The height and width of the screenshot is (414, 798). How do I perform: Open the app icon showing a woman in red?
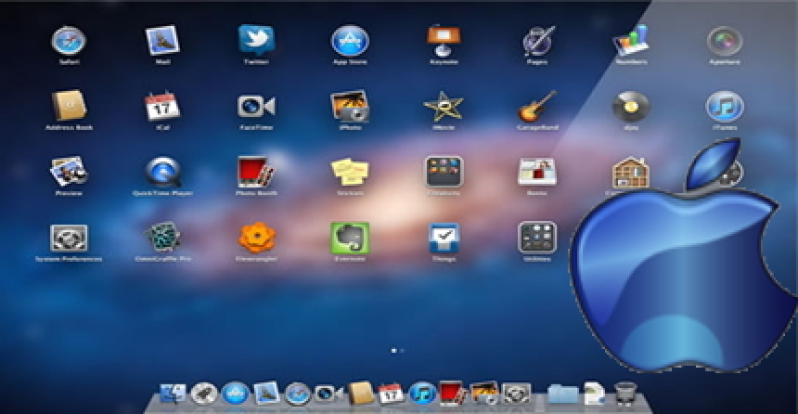coord(537,172)
